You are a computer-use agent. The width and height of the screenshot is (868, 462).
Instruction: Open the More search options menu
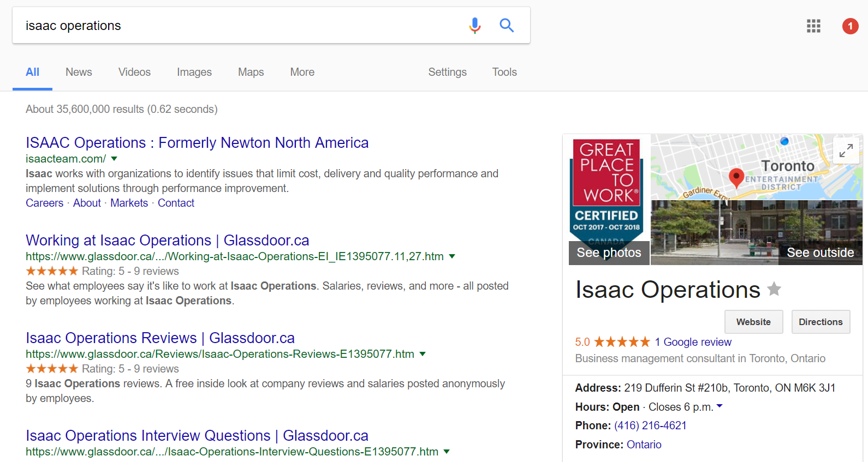click(302, 72)
